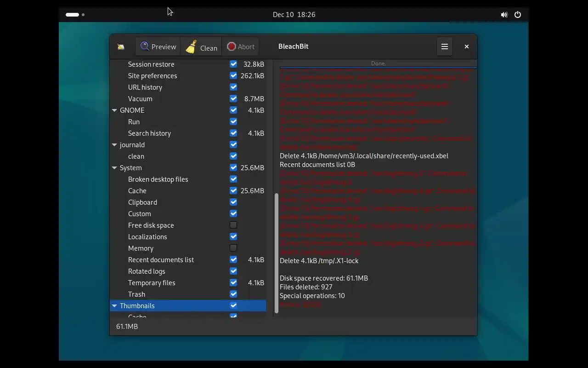Screen dimensions: 588x368
Task: Toggle the GNOME group checkbox
Action: click(x=233, y=110)
